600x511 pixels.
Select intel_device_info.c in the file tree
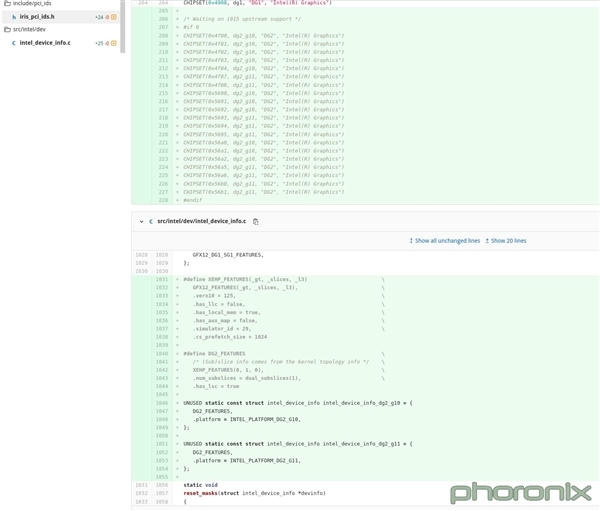click(x=45, y=43)
